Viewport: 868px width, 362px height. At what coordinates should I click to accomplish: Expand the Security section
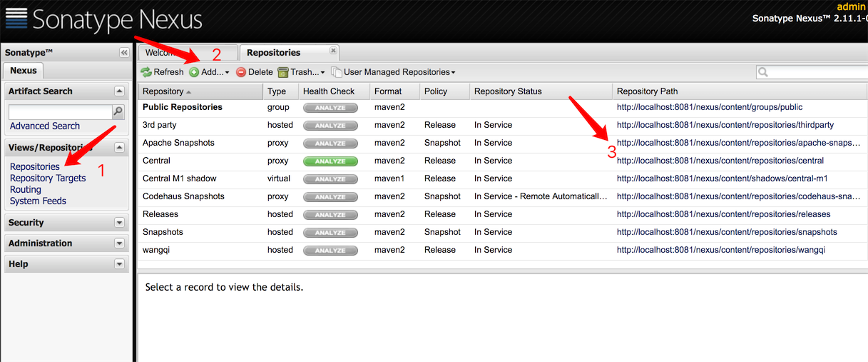(119, 223)
